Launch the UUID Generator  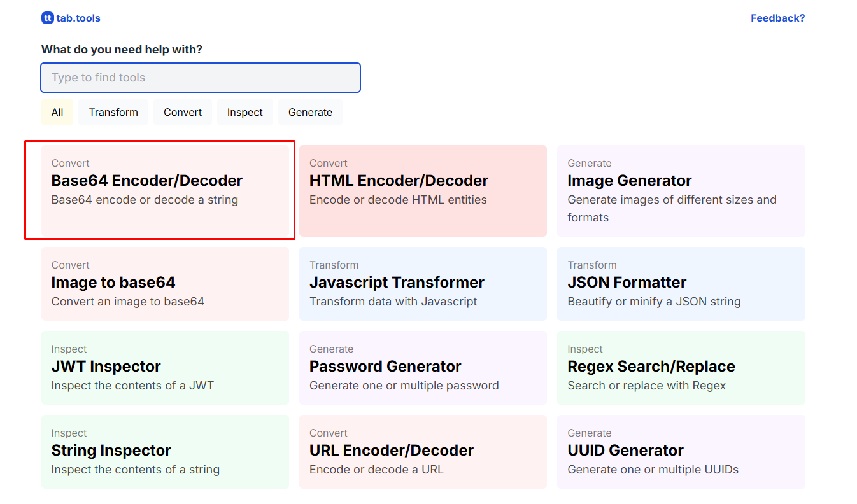click(x=680, y=451)
